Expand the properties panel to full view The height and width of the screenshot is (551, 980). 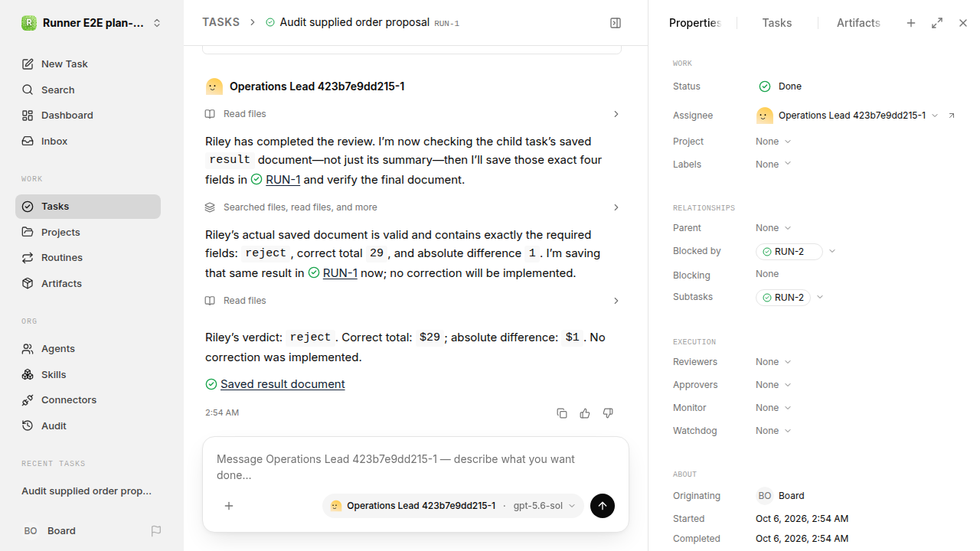coord(937,23)
